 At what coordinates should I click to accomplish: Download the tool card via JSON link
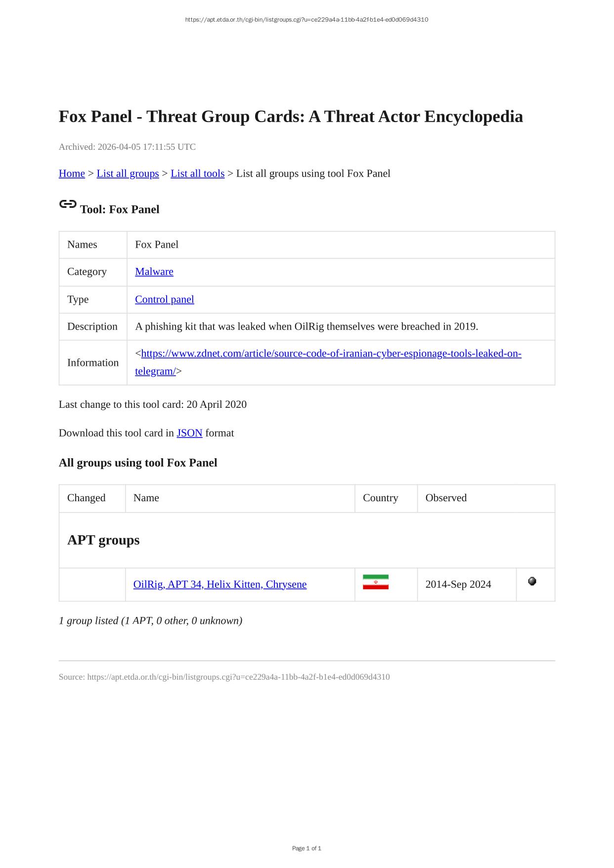click(189, 433)
